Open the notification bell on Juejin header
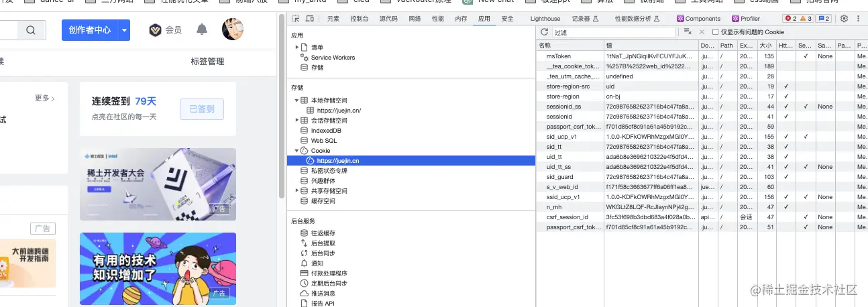This screenshot has height=307, width=868. (202, 29)
